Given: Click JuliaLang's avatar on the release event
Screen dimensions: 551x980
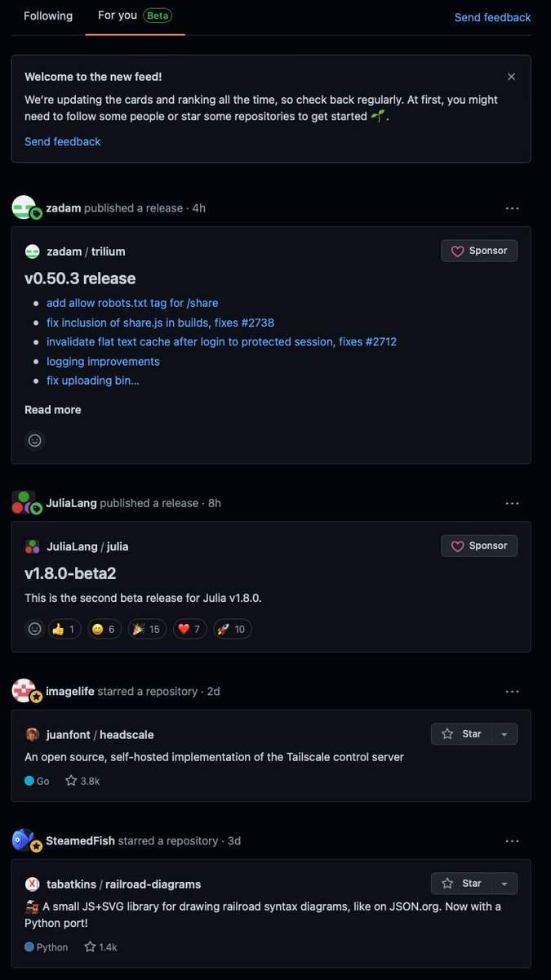Looking at the screenshot, I should click(24, 503).
